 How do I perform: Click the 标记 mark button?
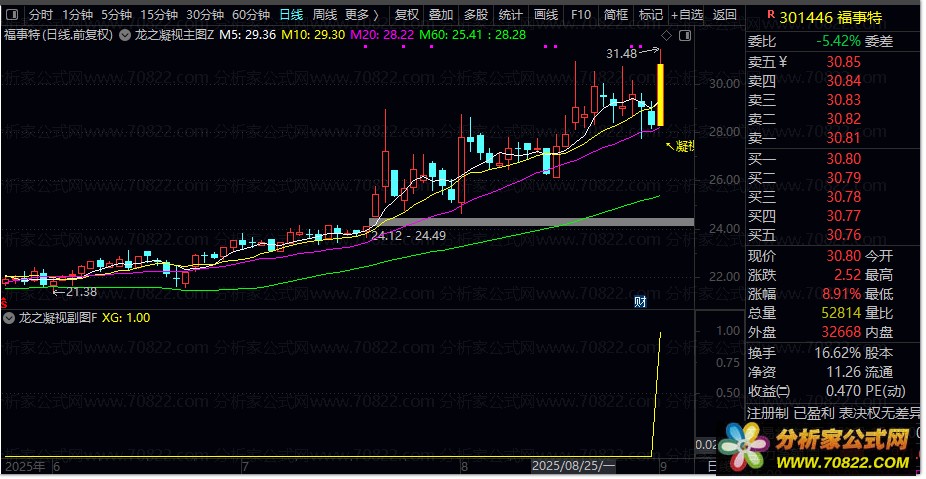650,15
